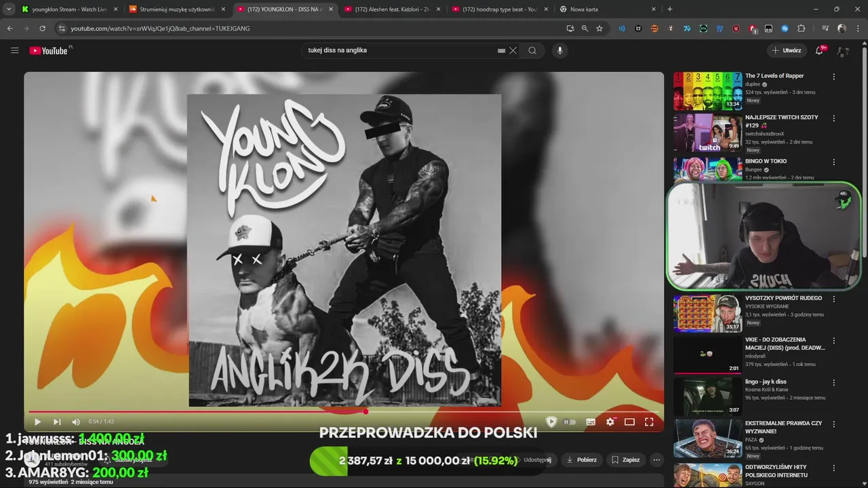Bookmark this page with the star icon
Viewport: 868px width, 488px height.
click(599, 28)
